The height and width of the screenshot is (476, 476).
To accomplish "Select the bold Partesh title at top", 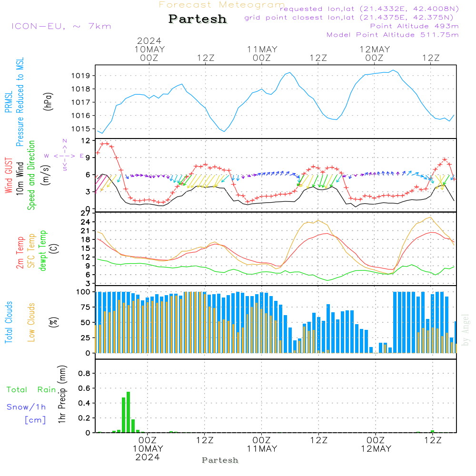I will click(198, 19).
